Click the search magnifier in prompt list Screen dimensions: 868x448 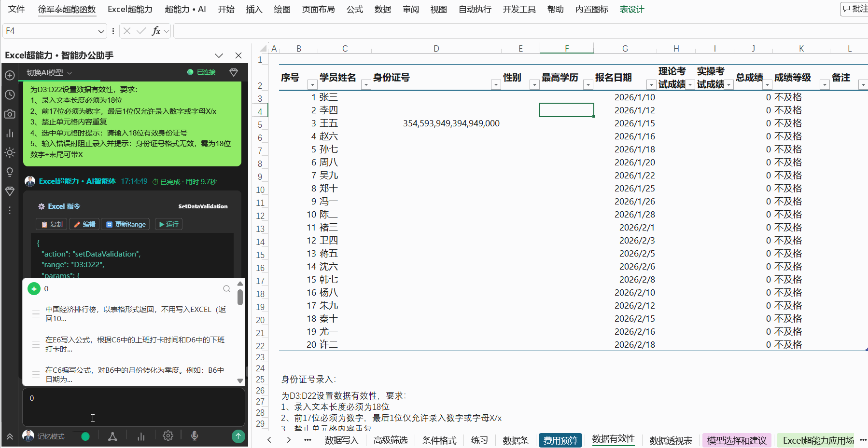click(x=226, y=288)
